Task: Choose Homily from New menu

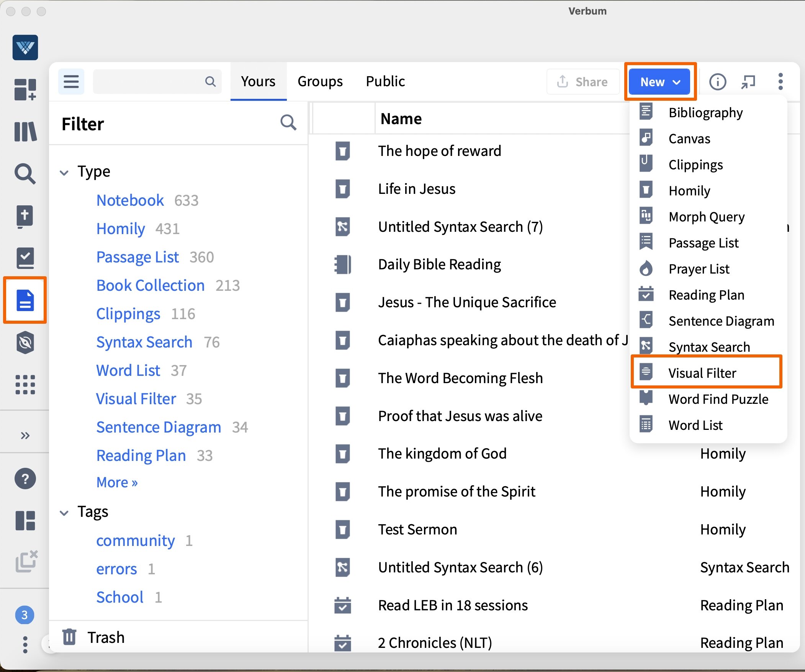Action: tap(708, 191)
